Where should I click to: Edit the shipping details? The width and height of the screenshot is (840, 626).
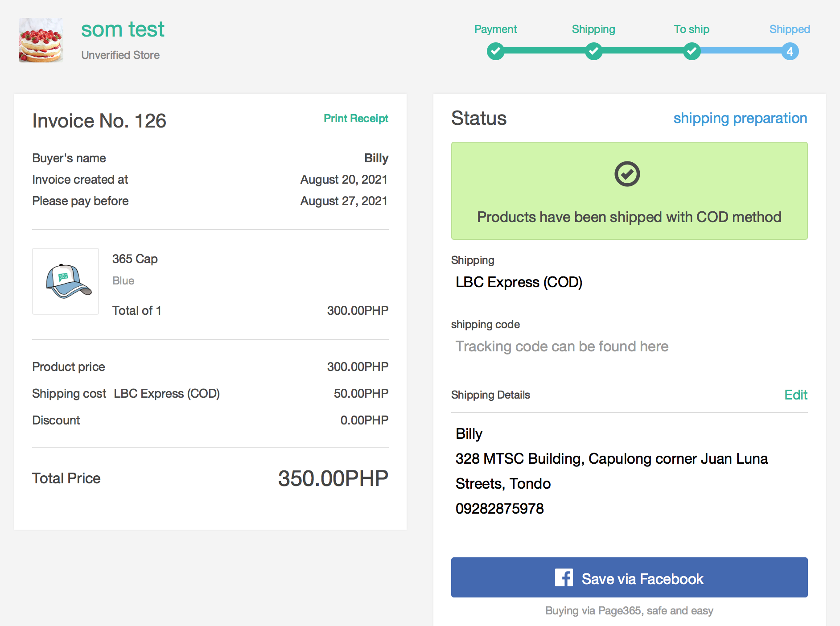tap(795, 395)
